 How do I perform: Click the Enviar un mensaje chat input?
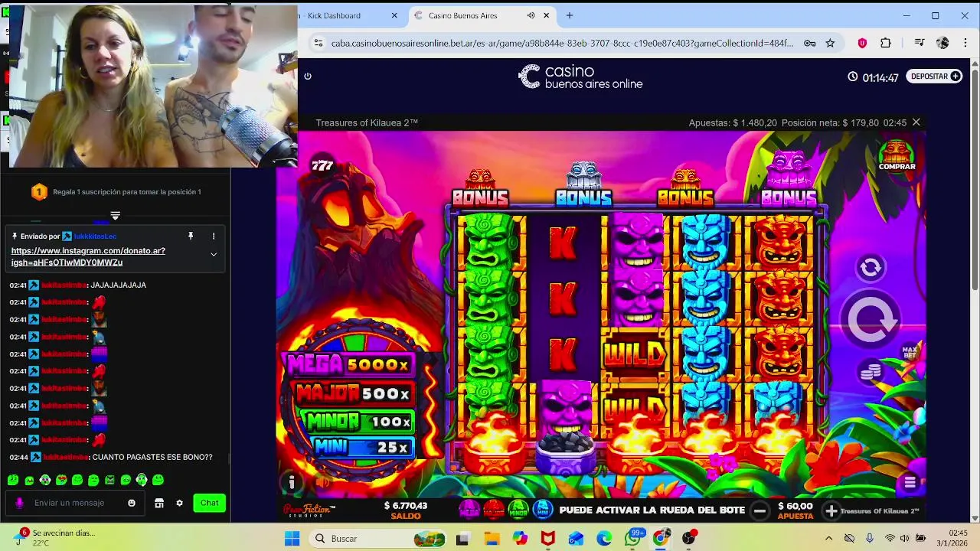click(77, 503)
